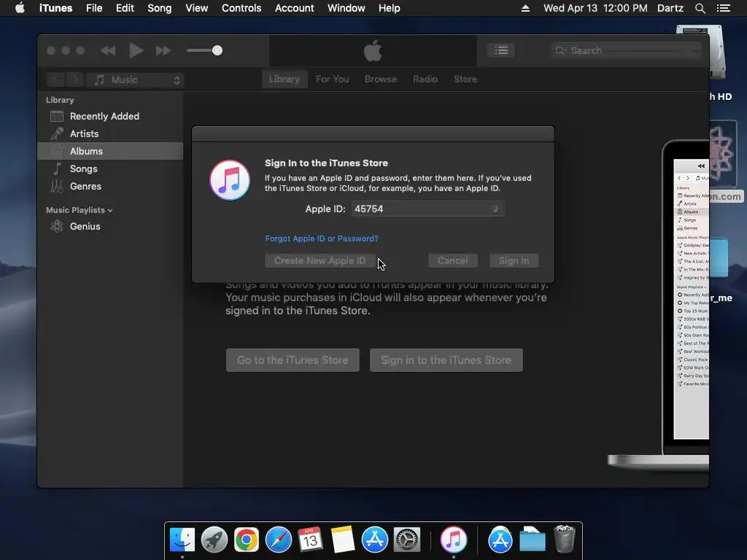Open the Account menu
The image size is (747, 560).
pyautogui.click(x=295, y=8)
